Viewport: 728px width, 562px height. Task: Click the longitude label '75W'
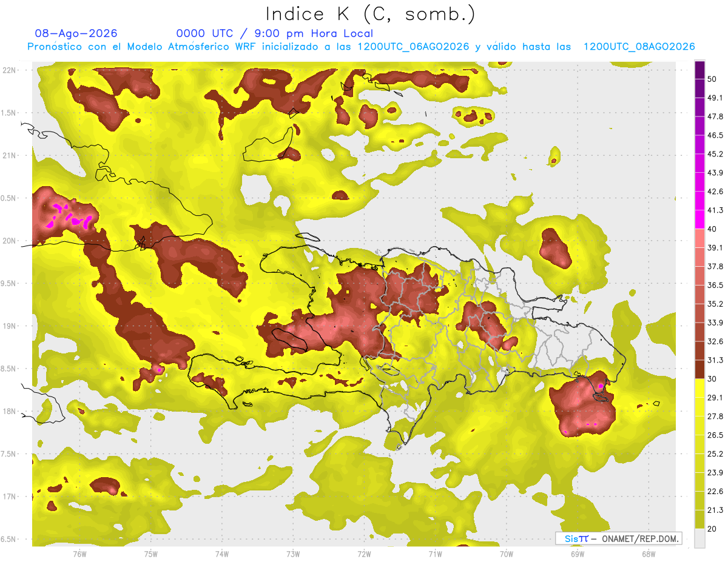151,554
